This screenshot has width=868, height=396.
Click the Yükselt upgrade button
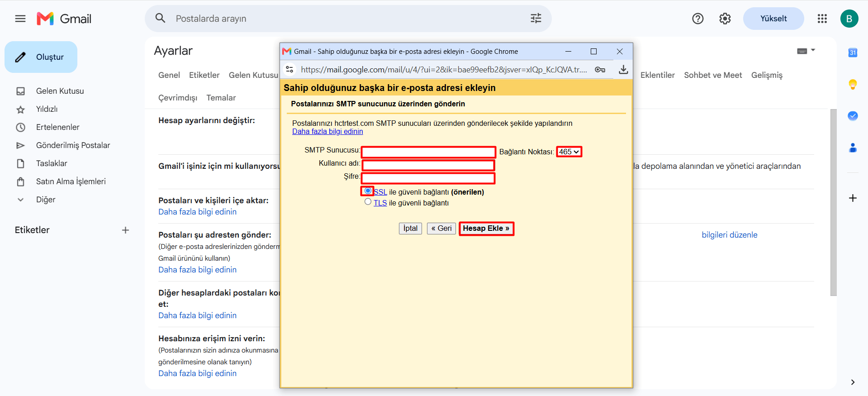click(x=773, y=19)
